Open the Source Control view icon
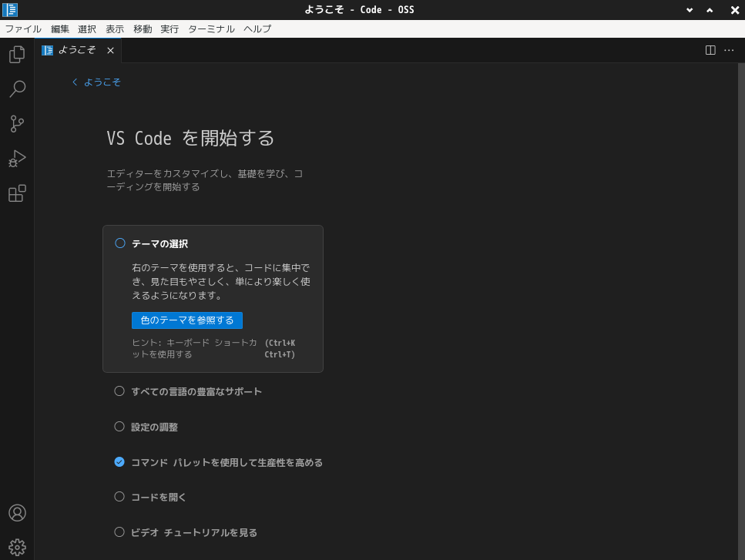This screenshot has width=745, height=560. [17, 123]
